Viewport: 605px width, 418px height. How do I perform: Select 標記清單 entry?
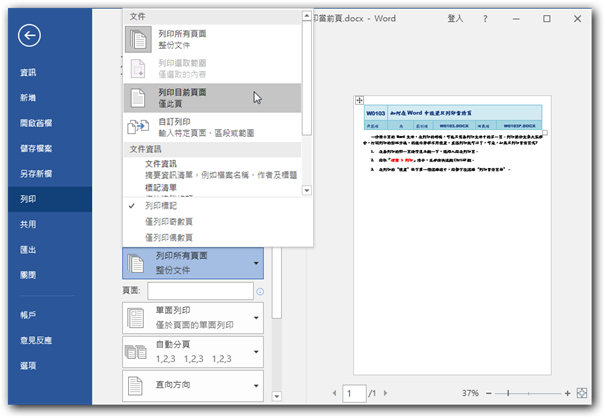[x=161, y=188]
